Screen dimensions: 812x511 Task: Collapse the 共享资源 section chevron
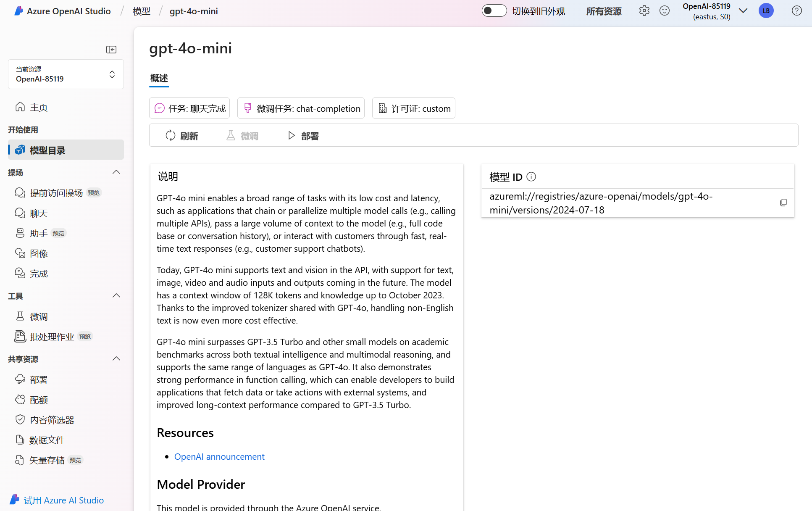tap(116, 359)
